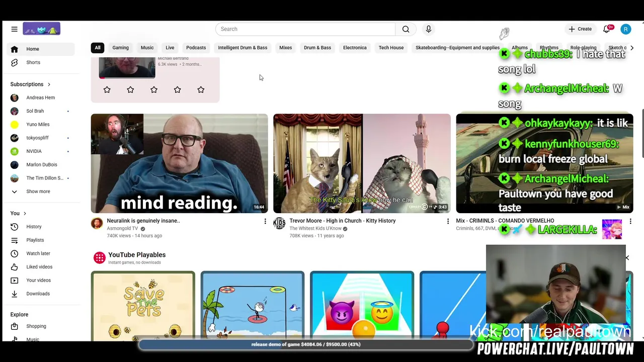
Task: Select the Electronica filter chip
Action: pyautogui.click(x=355, y=48)
